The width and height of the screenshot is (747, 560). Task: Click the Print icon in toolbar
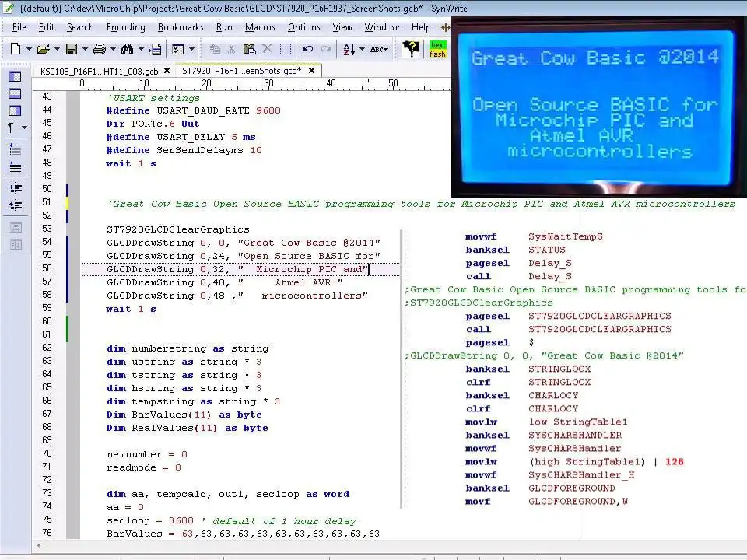tap(100, 48)
